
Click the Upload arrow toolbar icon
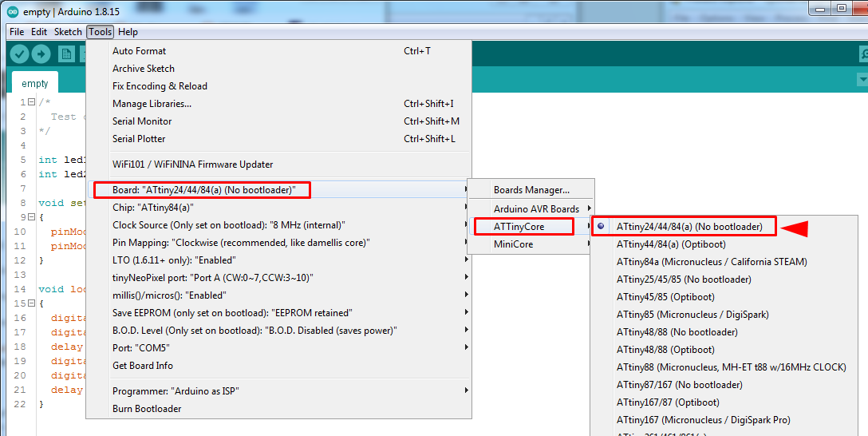41,54
